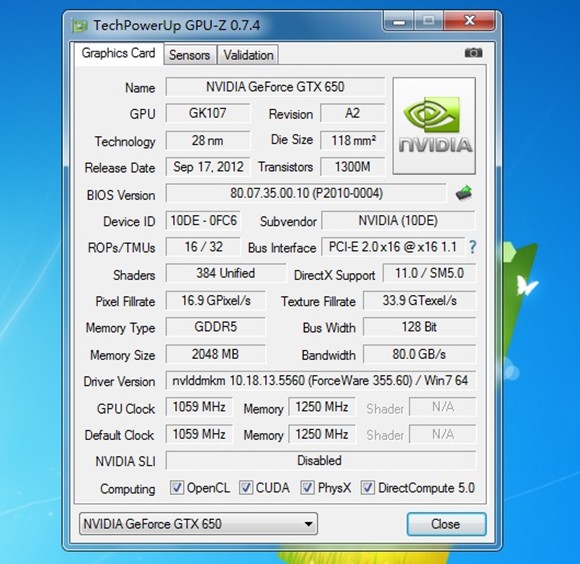This screenshot has width=580, height=564.
Task: Click the Pixel Fillrate field 16.9 GPixel/s
Action: [216, 300]
